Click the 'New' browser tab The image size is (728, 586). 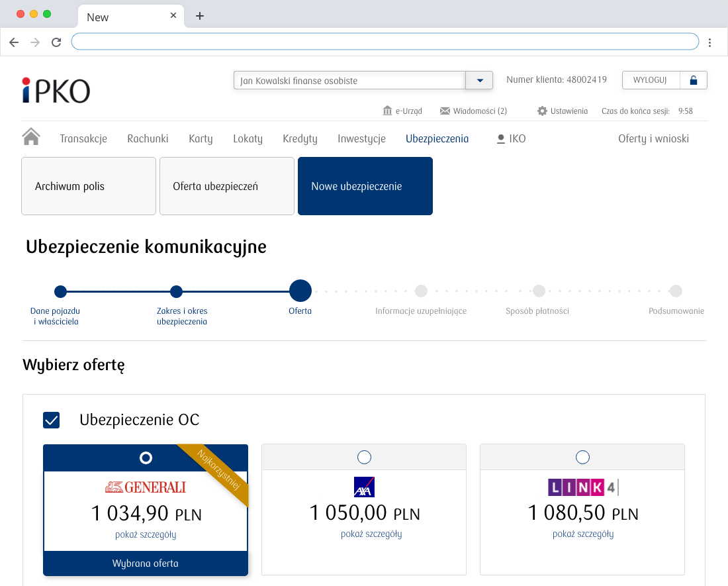point(131,17)
